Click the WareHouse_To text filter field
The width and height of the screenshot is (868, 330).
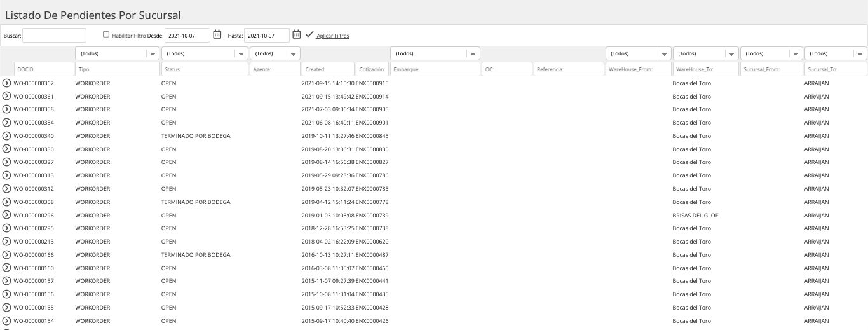pos(706,69)
